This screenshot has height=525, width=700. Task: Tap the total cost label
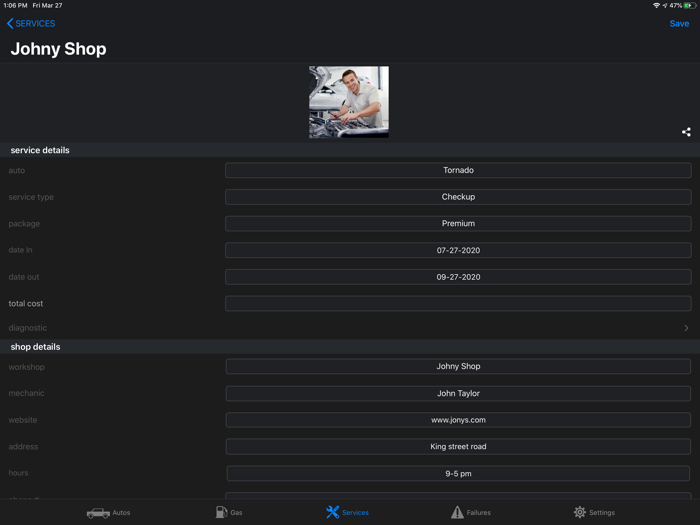(25, 304)
